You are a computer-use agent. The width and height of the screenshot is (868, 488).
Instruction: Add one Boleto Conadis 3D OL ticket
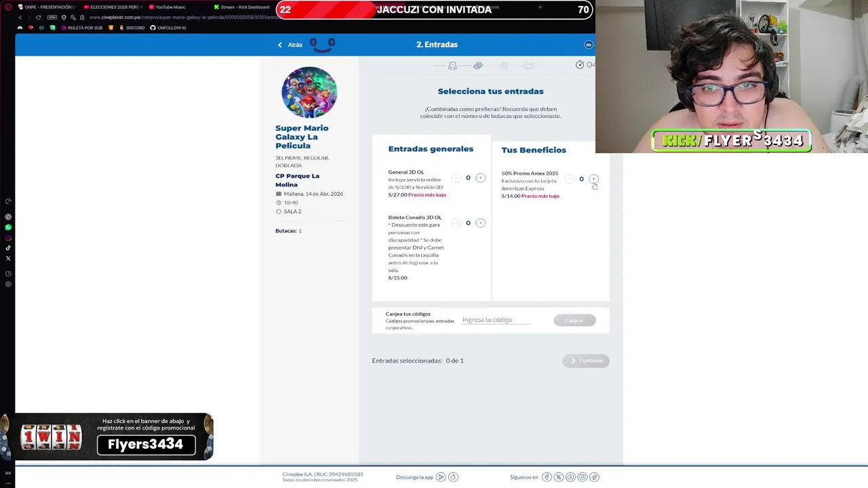480,223
